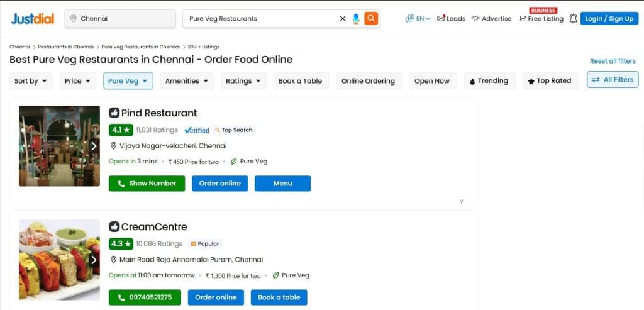Reset all filters

(x=613, y=61)
